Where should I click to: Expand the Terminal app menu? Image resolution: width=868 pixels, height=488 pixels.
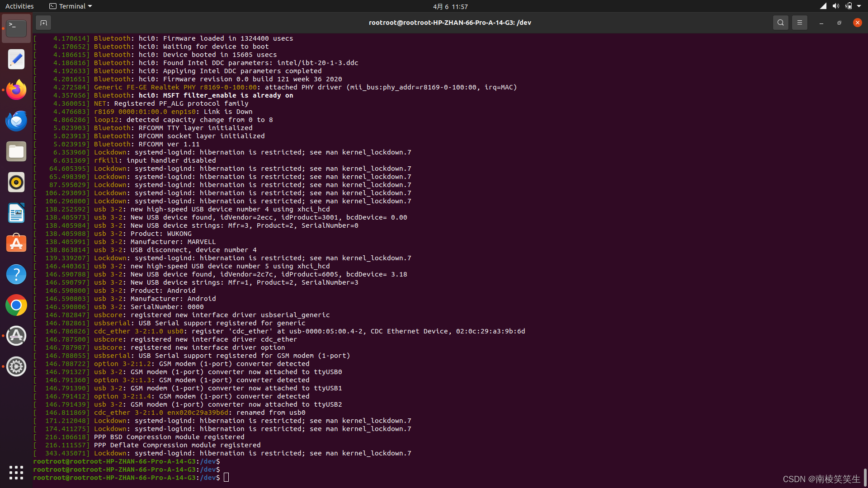(x=71, y=6)
